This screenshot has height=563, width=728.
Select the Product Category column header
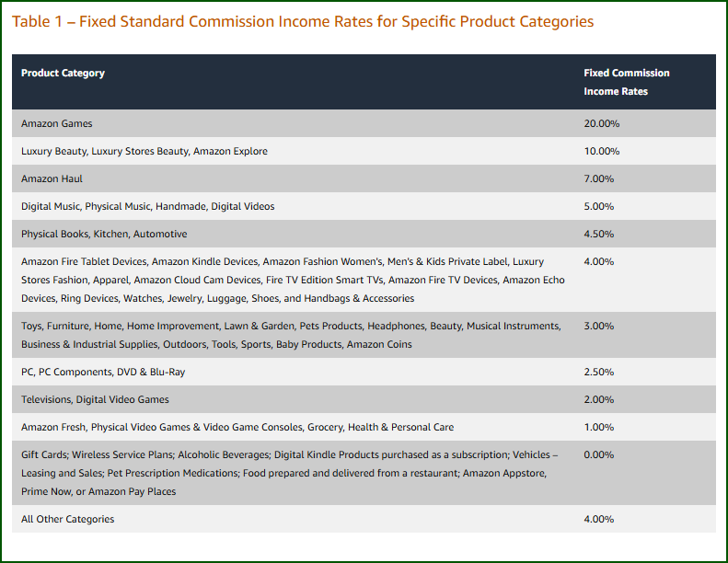click(63, 73)
